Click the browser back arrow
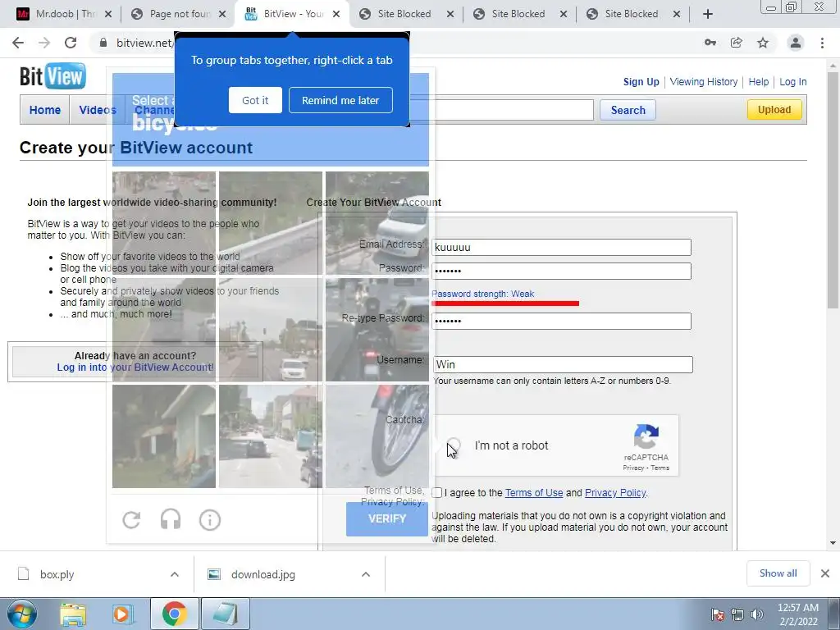This screenshot has height=630, width=840. (x=18, y=43)
